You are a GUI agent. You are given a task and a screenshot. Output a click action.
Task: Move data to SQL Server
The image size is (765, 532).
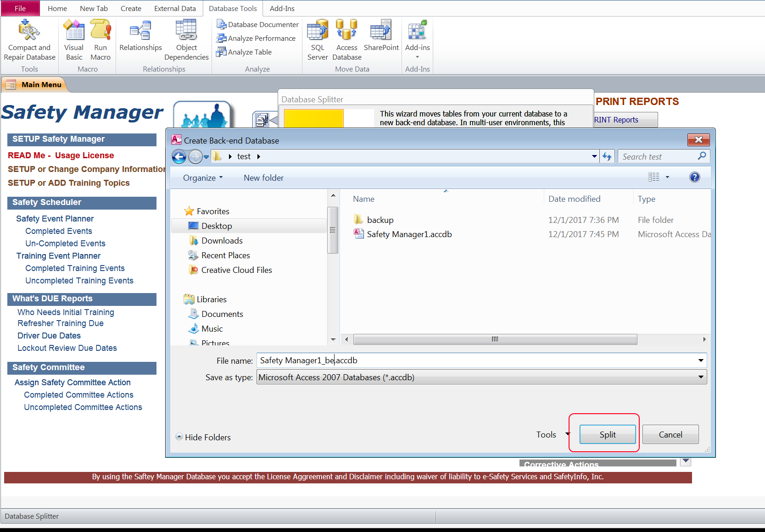(x=318, y=40)
